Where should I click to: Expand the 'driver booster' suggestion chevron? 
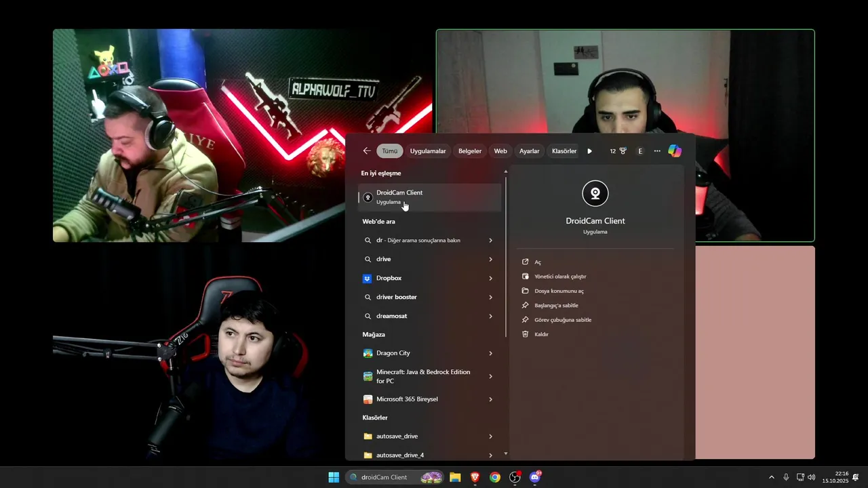(x=490, y=297)
